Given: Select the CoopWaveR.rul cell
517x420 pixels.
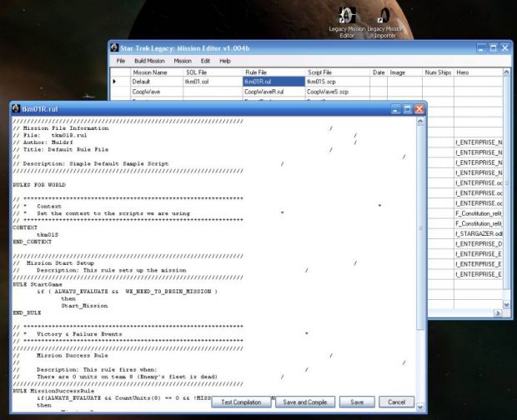Looking at the screenshot, I should tap(274, 92).
